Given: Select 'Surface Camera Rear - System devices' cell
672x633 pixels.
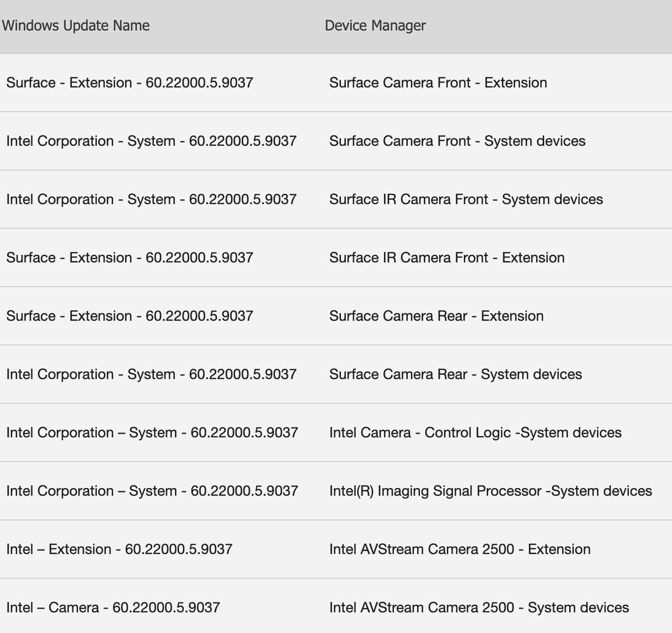Looking at the screenshot, I should click(x=456, y=374).
